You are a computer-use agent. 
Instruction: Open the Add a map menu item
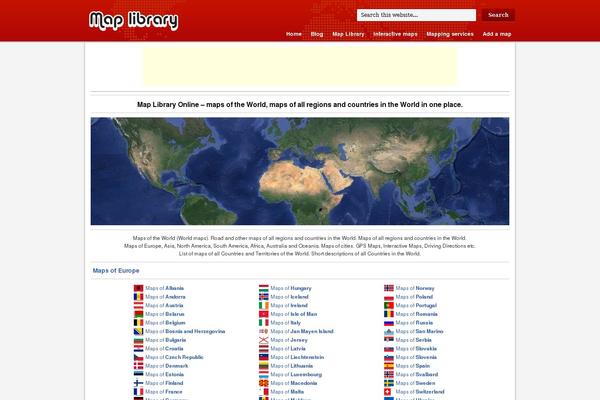point(497,34)
